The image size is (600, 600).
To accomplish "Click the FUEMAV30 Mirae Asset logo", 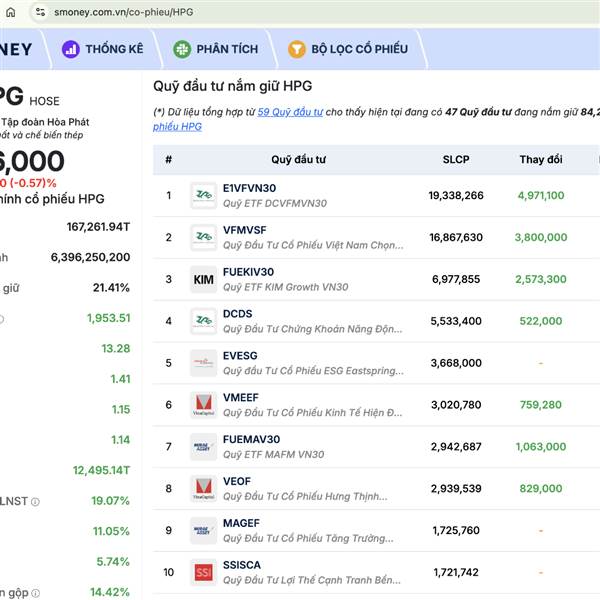I will tap(204, 447).
